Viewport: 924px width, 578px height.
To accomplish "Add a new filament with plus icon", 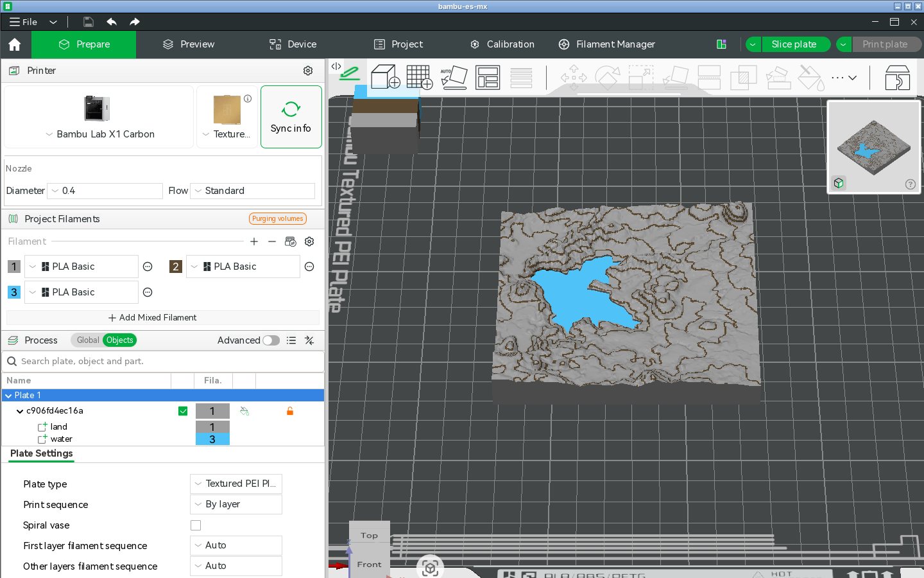I will click(x=254, y=241).
